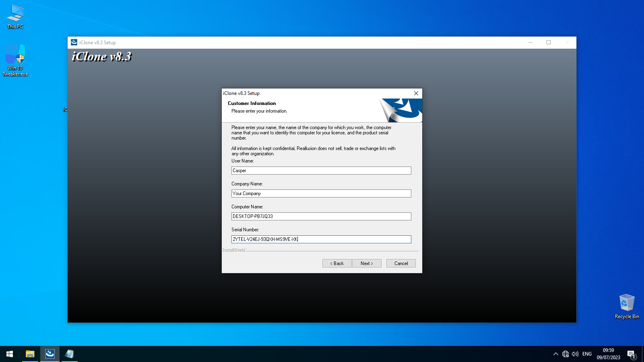Cancel the iClone setup
This screenshot has height=362, width=644.
[x=401, y=263]
